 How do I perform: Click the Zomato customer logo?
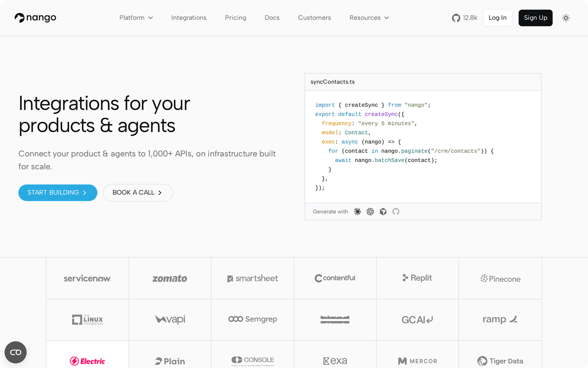[170, 278]
